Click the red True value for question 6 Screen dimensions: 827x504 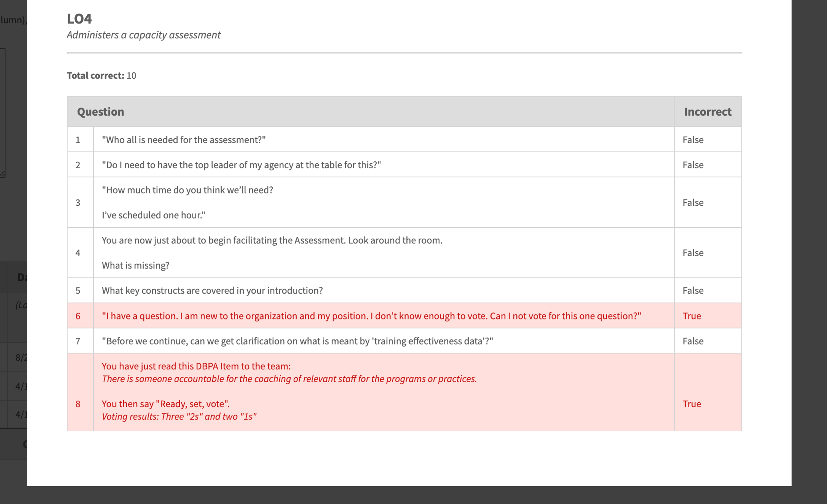tap(692, 316)
